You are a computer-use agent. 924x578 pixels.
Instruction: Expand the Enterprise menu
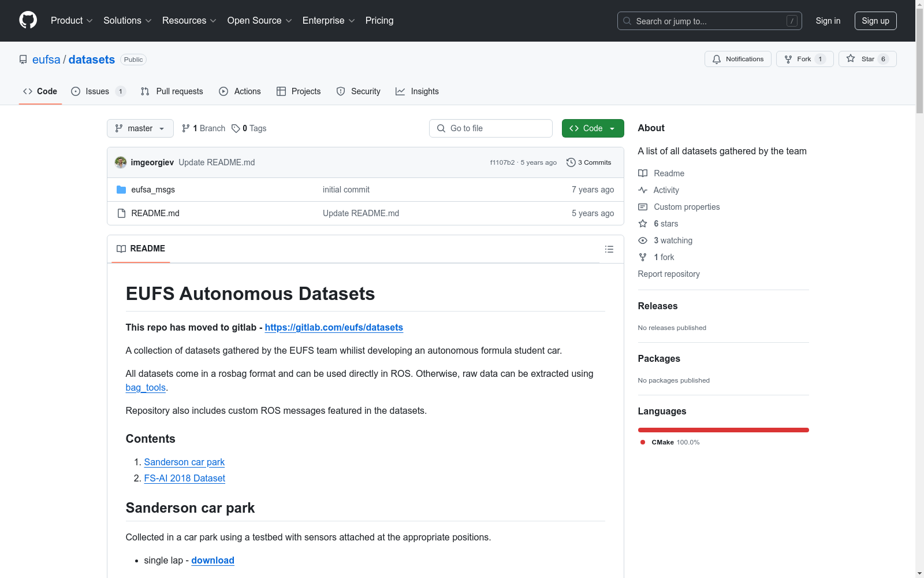(x=329, y=21)
